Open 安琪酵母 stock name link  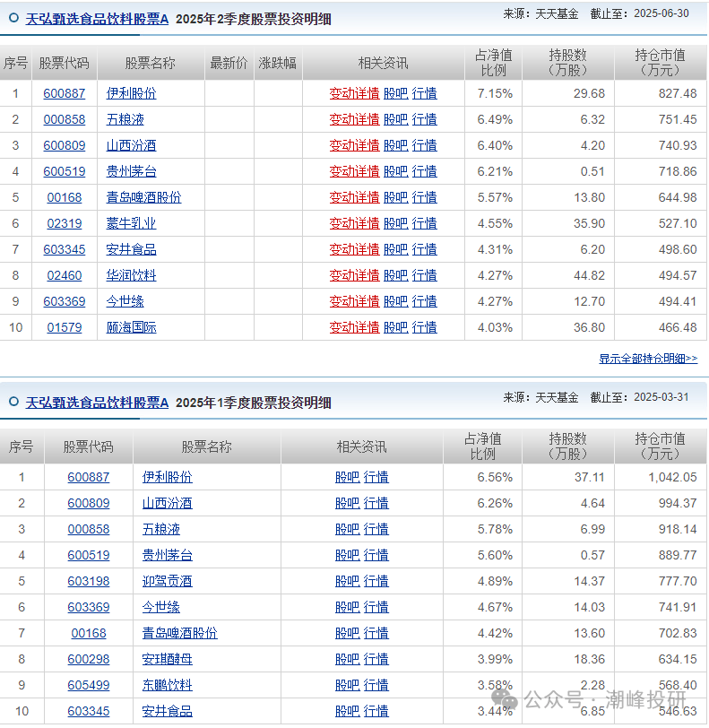click(x=167, y=659)
